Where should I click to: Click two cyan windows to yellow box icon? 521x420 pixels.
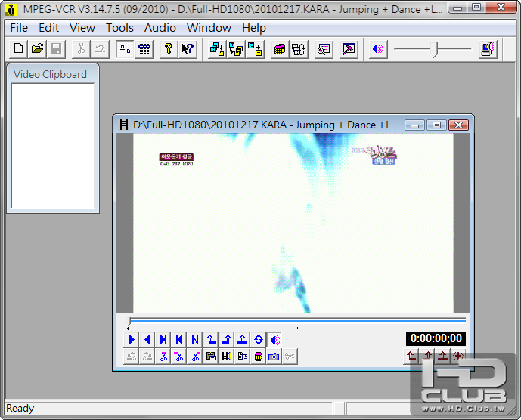[217, 49]
